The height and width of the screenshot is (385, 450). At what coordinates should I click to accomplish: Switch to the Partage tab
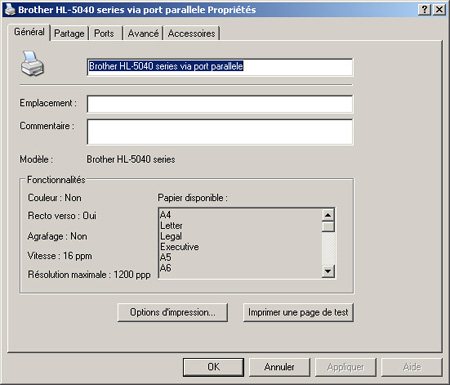point(69,33)
